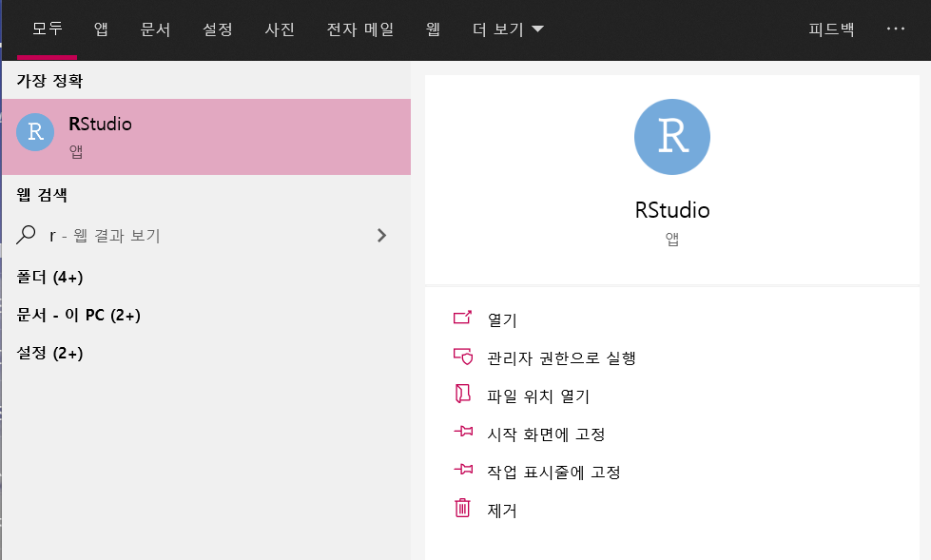Viewport: 931px width, 560px height.
Task: Switch to the 전자 메일 tab
Action: [x=360, y=29]
